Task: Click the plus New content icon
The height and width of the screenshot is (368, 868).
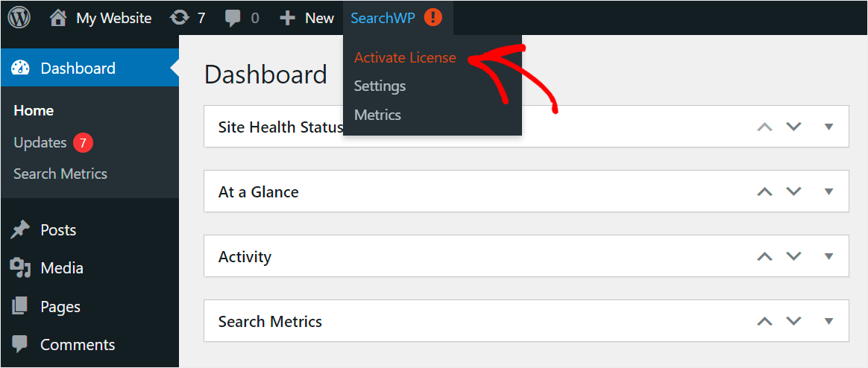Action: [287, 19]
